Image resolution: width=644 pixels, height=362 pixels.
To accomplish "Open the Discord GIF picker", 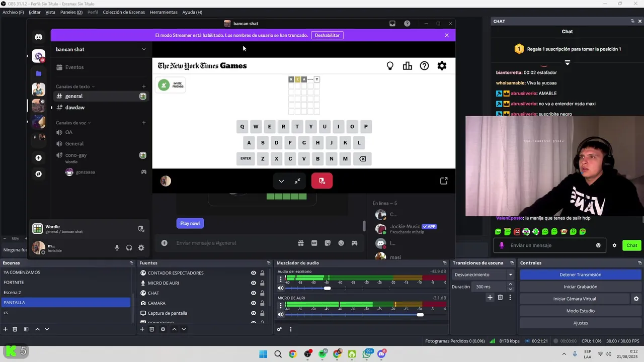I will click(314, 243).
